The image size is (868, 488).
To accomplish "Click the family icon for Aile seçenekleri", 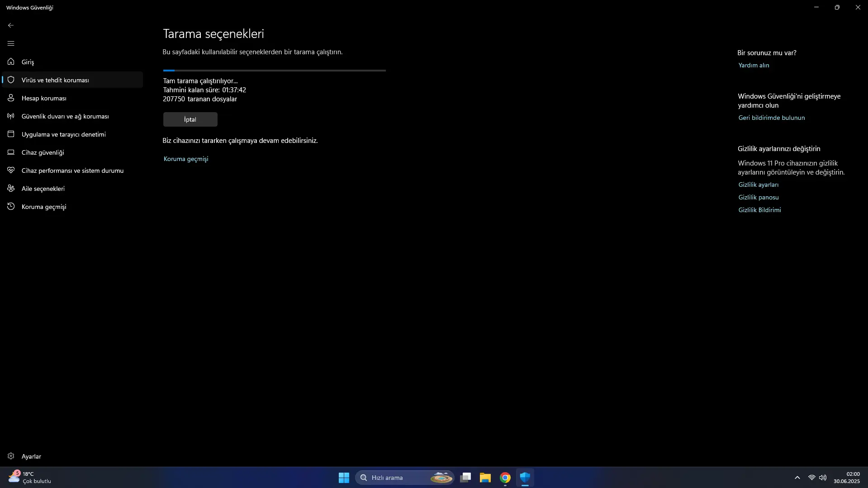I will (11, 189).
